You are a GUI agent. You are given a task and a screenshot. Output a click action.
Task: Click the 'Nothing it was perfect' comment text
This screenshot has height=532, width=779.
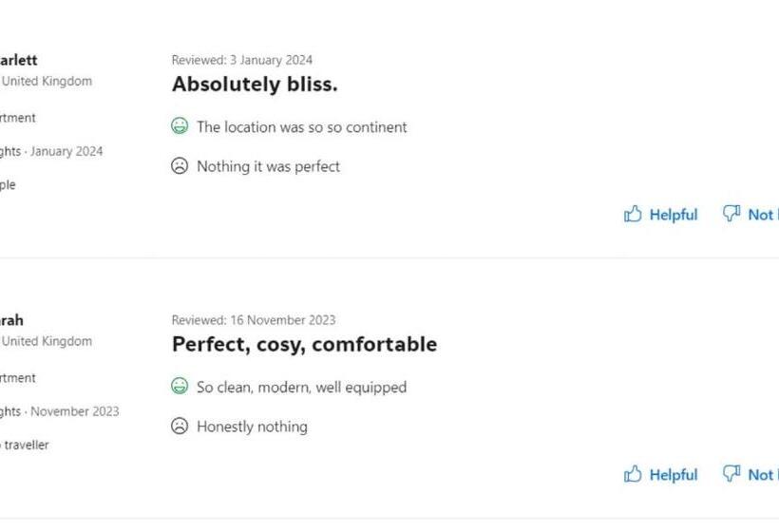tap(268, 167)
